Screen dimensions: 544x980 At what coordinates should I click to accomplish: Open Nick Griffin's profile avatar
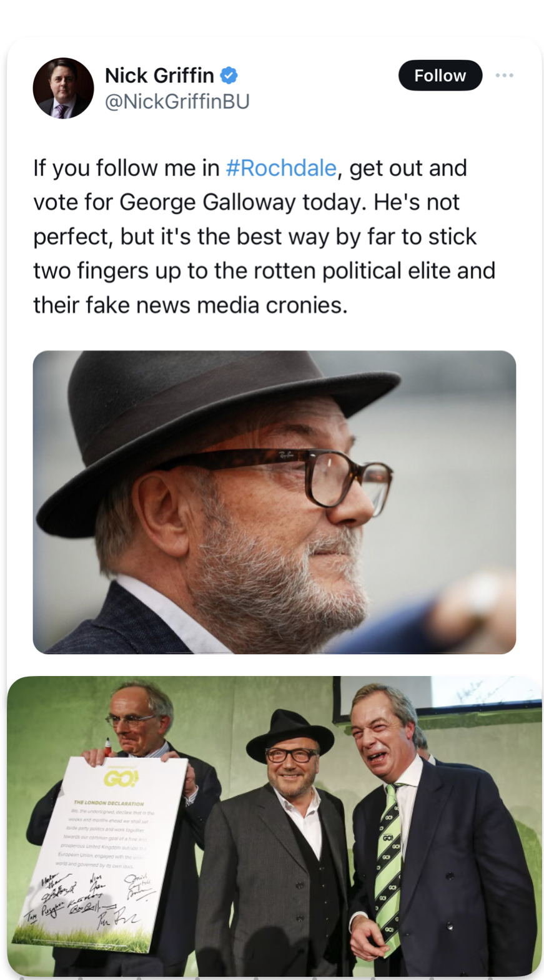pyautogui.click(x=63, y=88)
